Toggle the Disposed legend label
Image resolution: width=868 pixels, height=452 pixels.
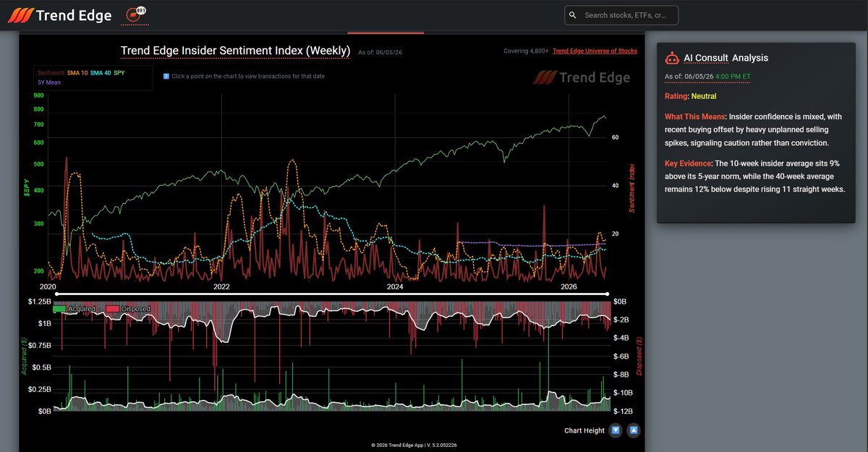[136, 309]
